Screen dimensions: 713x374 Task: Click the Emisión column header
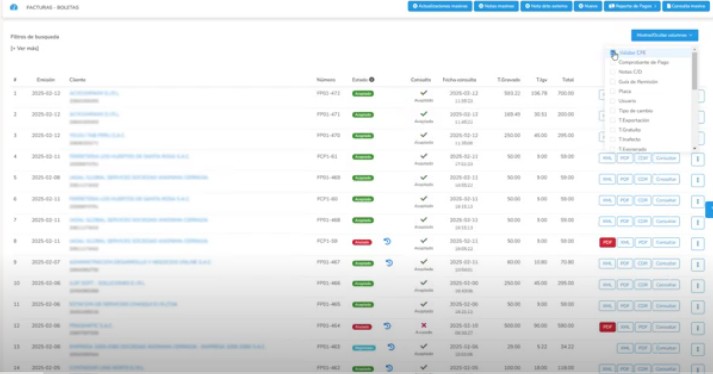pos(46,80)
